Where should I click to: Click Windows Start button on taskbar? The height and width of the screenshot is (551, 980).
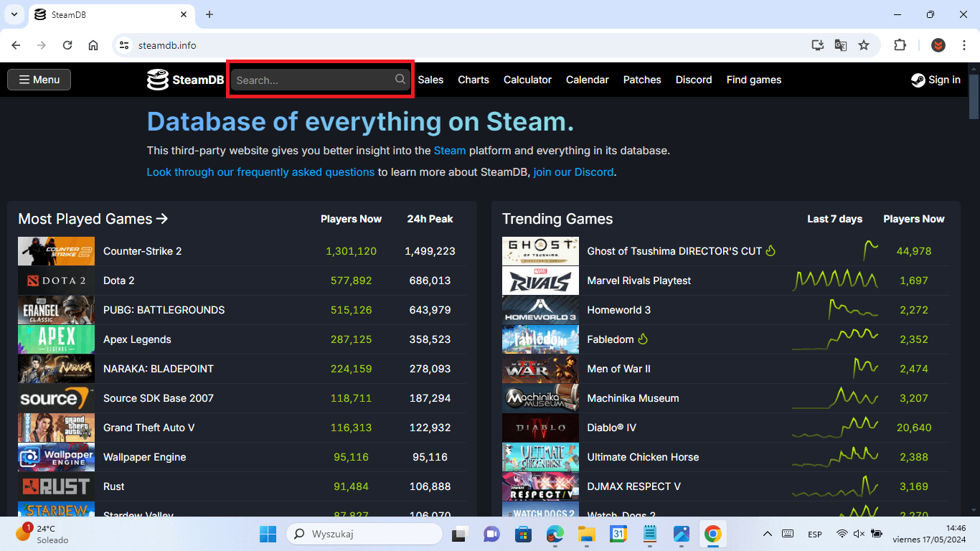coord(268,534)
